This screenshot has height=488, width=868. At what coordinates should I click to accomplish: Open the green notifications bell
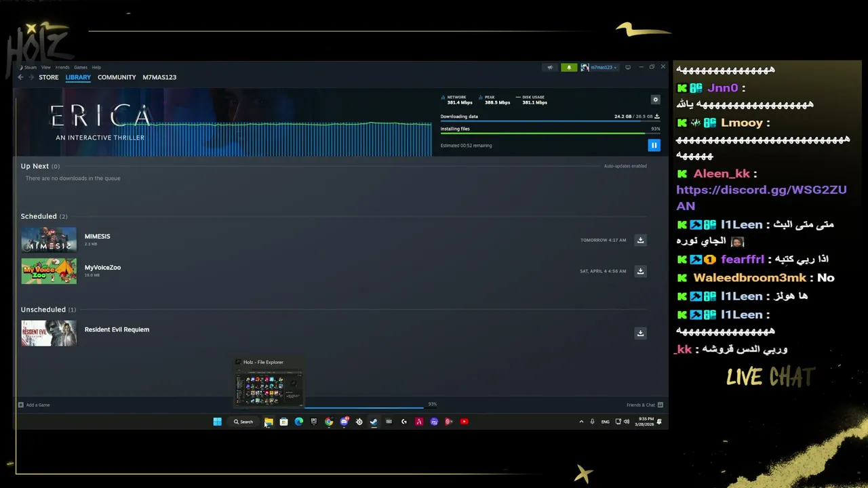(x=569, y=67)
